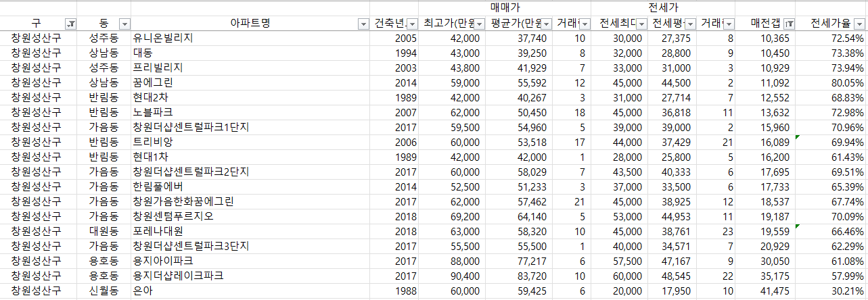Screen dimensions: 868x300
Task: Select the apartment cell 대동
Action: (x=250, y=53)
